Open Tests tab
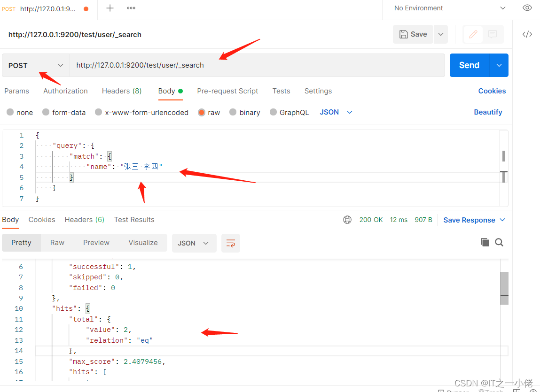The height and width of the screenshot is (392, 540). [x=281, y=91]
